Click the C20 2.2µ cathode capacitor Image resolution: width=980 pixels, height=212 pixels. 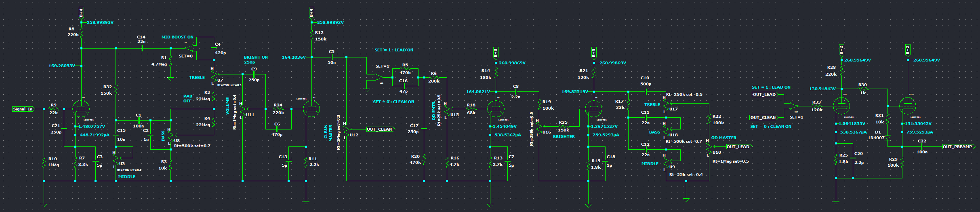pyautogui.click(x=853, y=158)
